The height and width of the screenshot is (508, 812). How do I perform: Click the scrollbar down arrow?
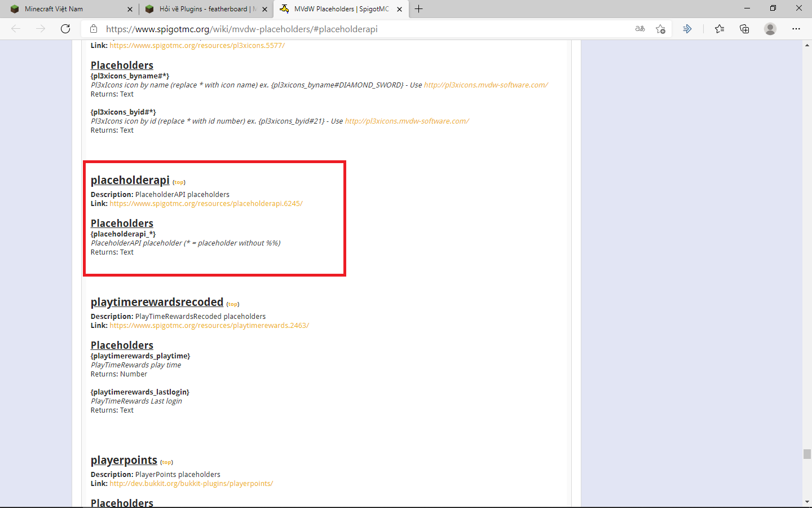807,502
